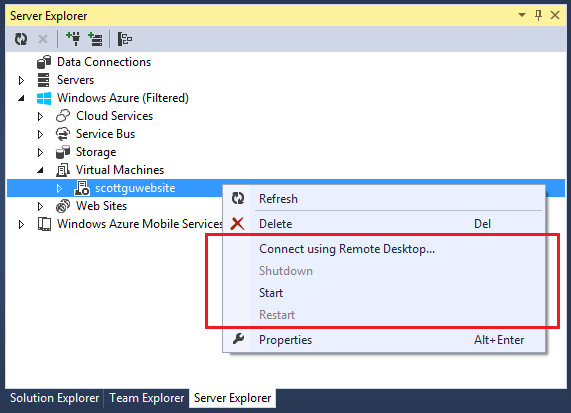Expand the Web Sites node
This screenshot has height=413, width=571.
40,206
